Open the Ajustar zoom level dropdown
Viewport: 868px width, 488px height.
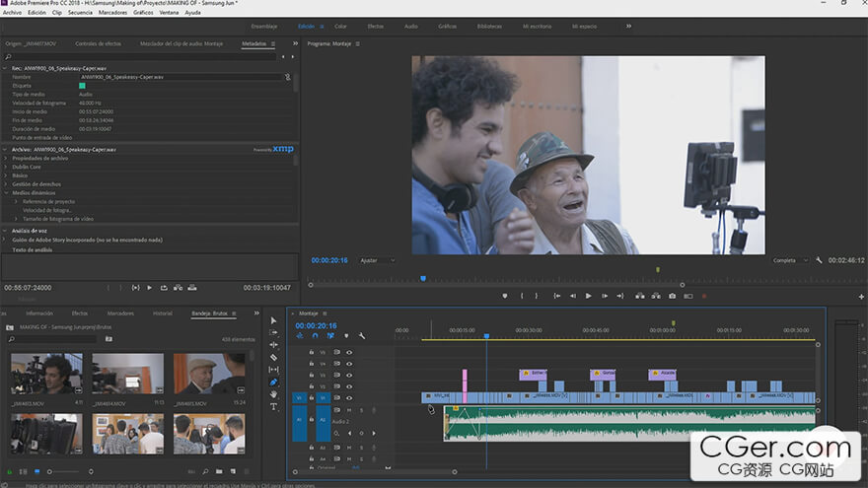(378, 260)
